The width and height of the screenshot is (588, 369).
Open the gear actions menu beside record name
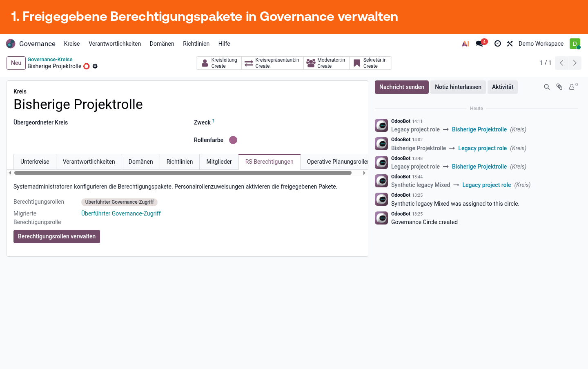point(95,66)
